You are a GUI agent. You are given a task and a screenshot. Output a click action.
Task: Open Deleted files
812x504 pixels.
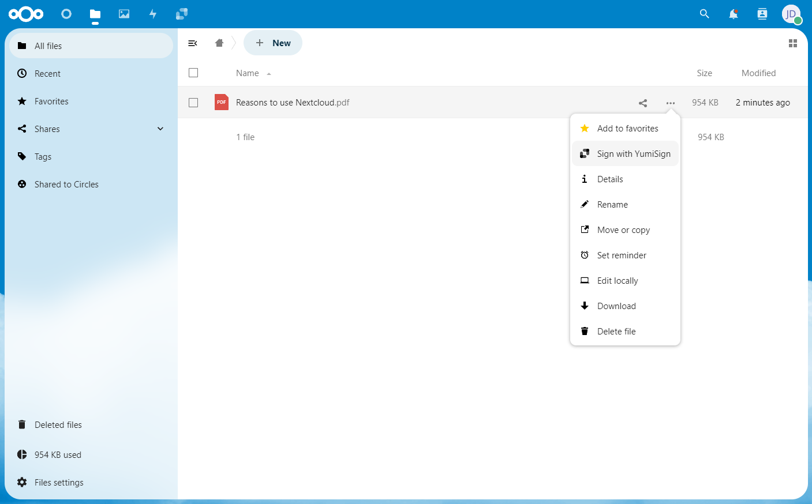coord(91,425)
